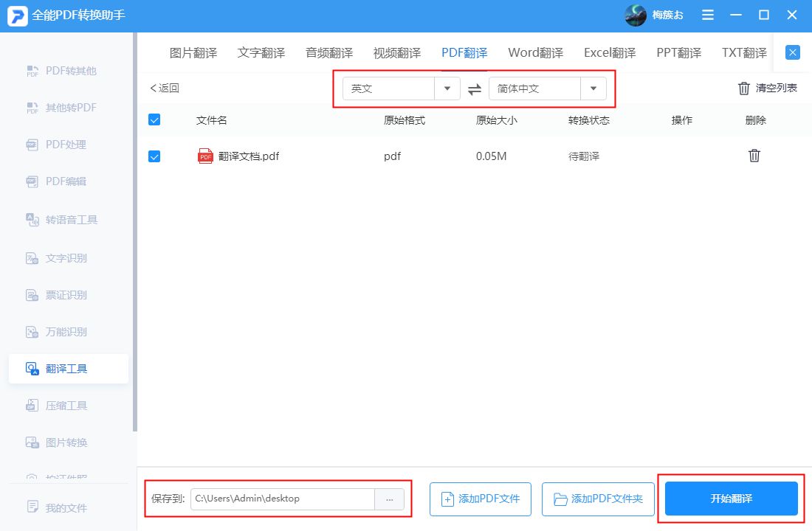Click the 原始格式 column header
This screenshot has width=812, height=531.
point(404,120)
